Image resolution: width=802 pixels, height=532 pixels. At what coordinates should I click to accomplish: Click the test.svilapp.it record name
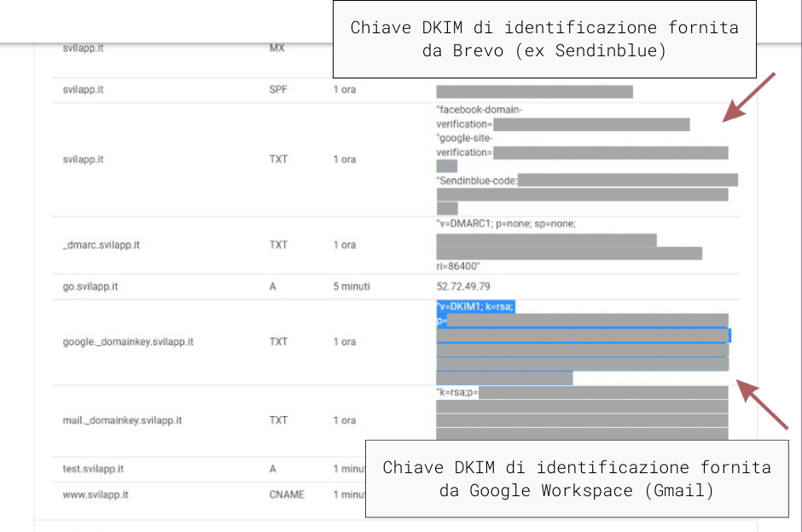coord(93,469)
